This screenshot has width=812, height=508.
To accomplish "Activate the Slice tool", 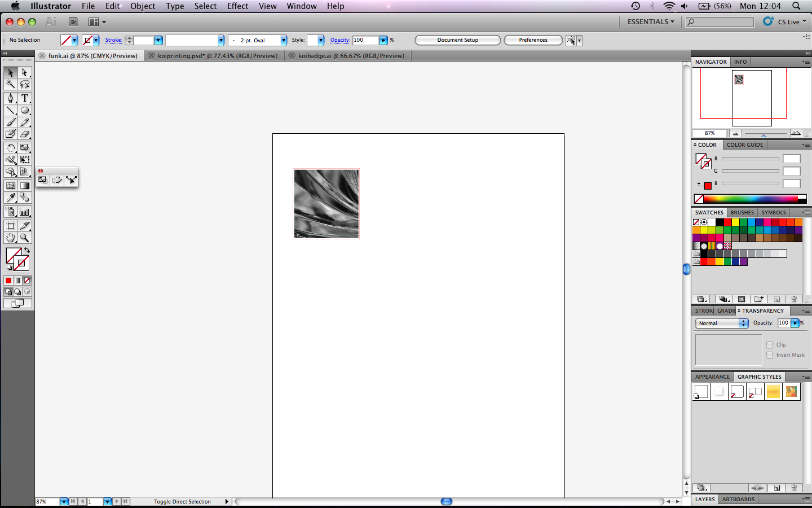I will pos(24,226).
